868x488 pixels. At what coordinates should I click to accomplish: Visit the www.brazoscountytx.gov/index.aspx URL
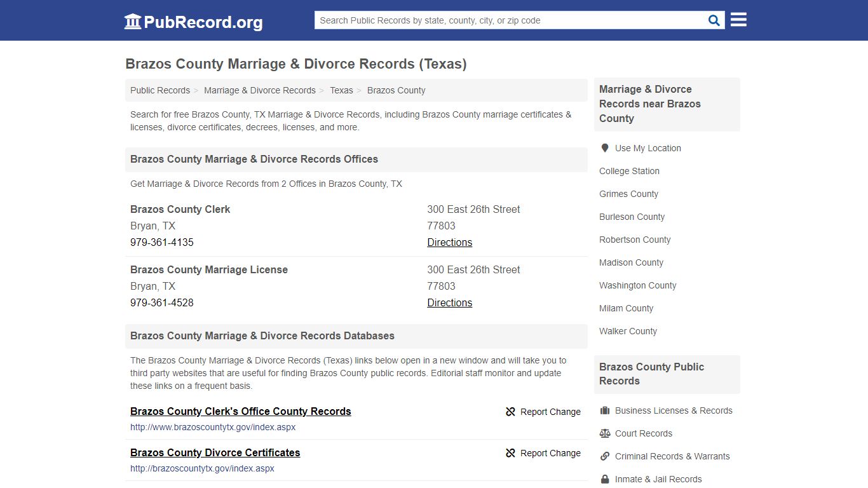(x=213, y=427)
